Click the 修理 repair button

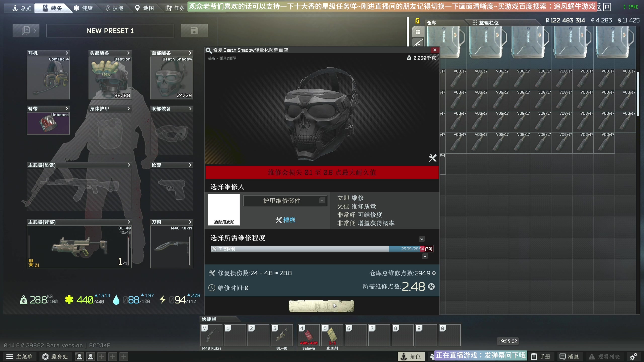321,306
